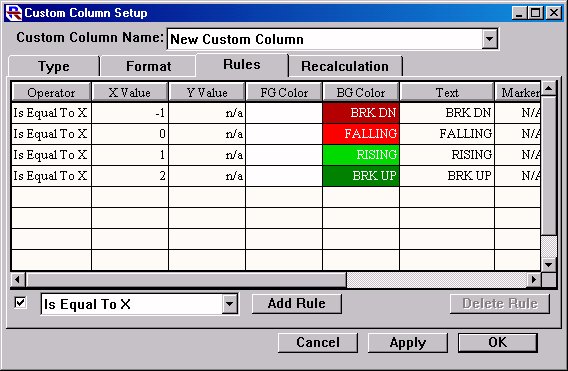568x371 pixels.
Task: Click the FG Color column header
Action: point(284,92)
